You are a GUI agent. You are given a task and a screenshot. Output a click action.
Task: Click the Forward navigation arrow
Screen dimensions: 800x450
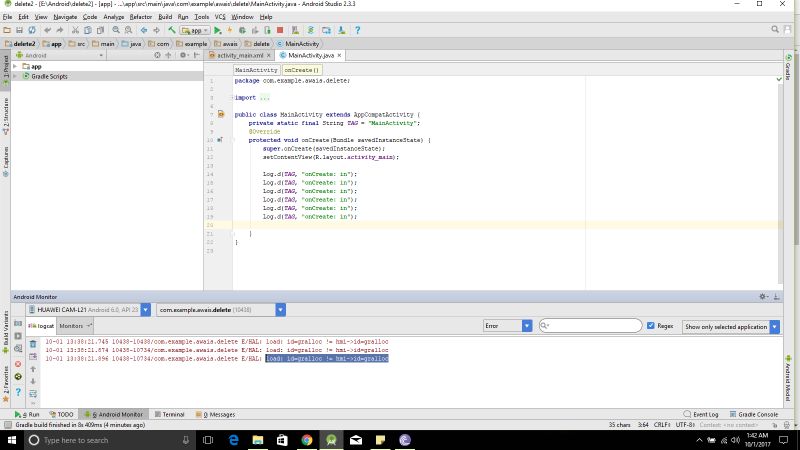[x=157, y=30]
